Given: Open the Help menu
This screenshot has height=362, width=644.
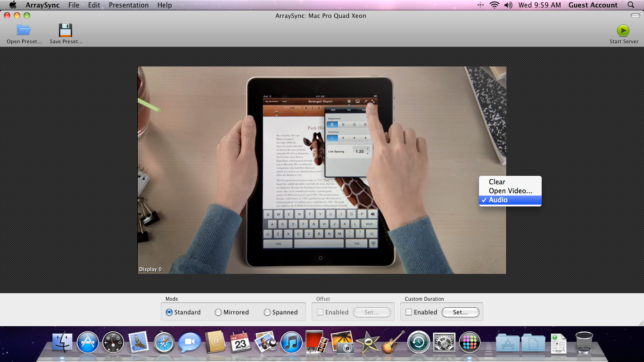Looking at the screenshot, I should (x=165, y=5).
